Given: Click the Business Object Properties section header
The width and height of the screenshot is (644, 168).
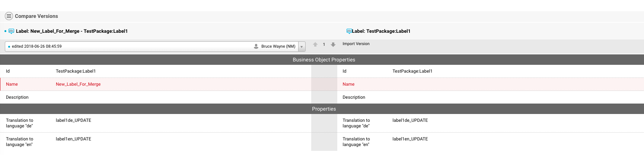Looking at the screenshot, I should (x=323, y=60).
